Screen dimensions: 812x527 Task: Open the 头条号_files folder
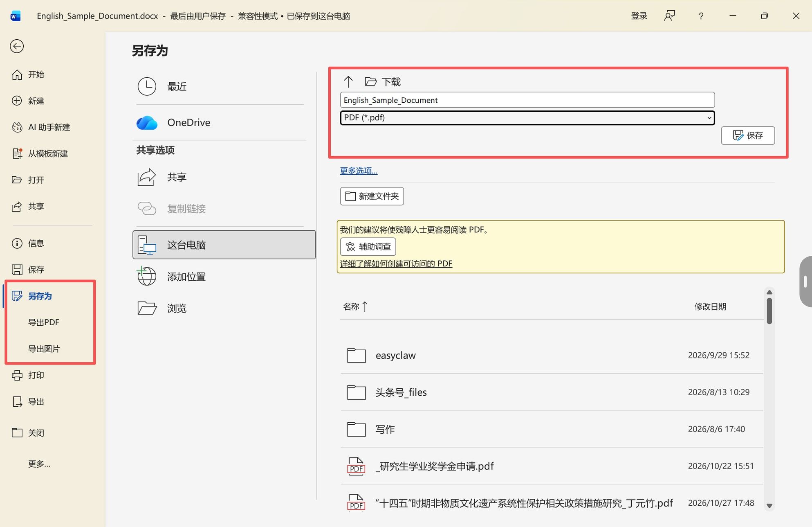[552, 392]
